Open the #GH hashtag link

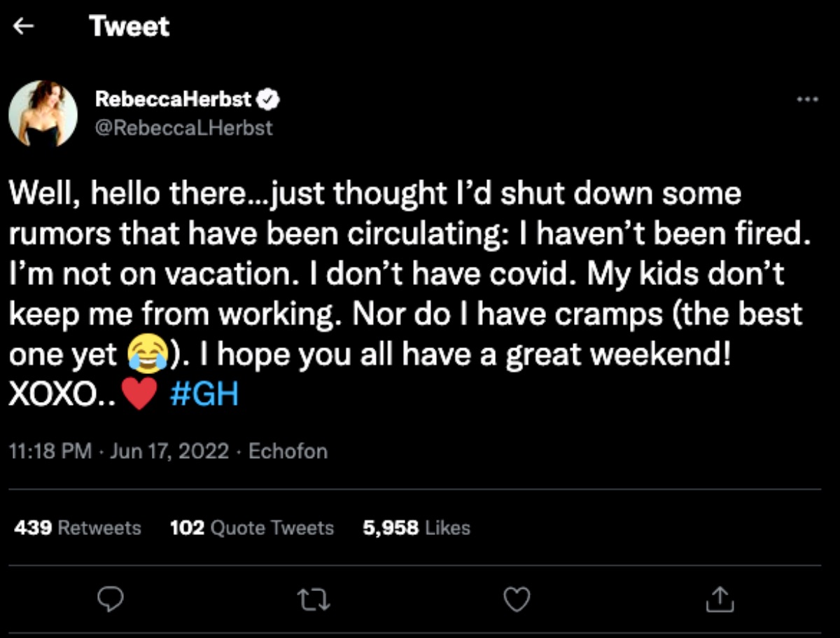coord(204,396)
